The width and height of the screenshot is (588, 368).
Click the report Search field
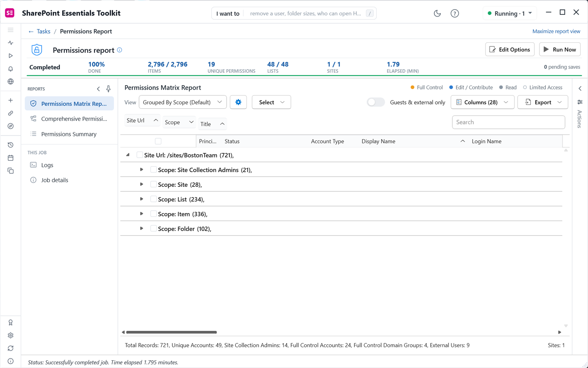click(508, 122)
